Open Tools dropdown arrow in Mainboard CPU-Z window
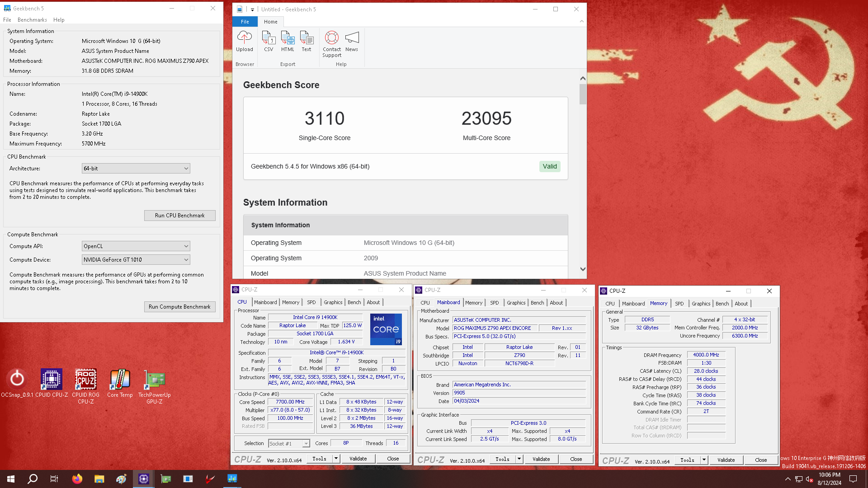 click(x=519, y=459)
